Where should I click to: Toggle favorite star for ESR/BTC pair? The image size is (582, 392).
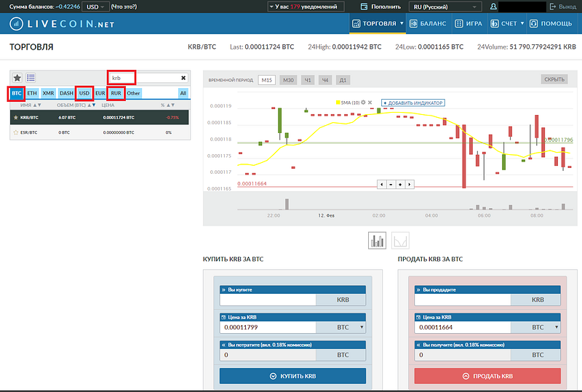[15, 132]
